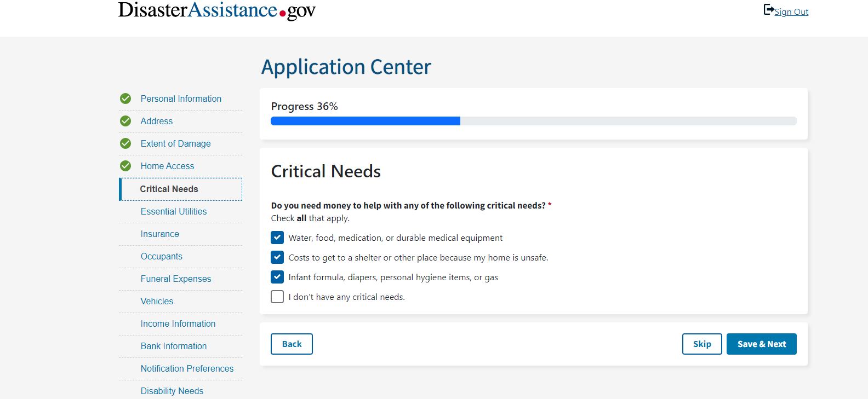The width and height of the screenshot is (868, 399).
Task: Go to the Insurance section
Action: click(160, 234)
